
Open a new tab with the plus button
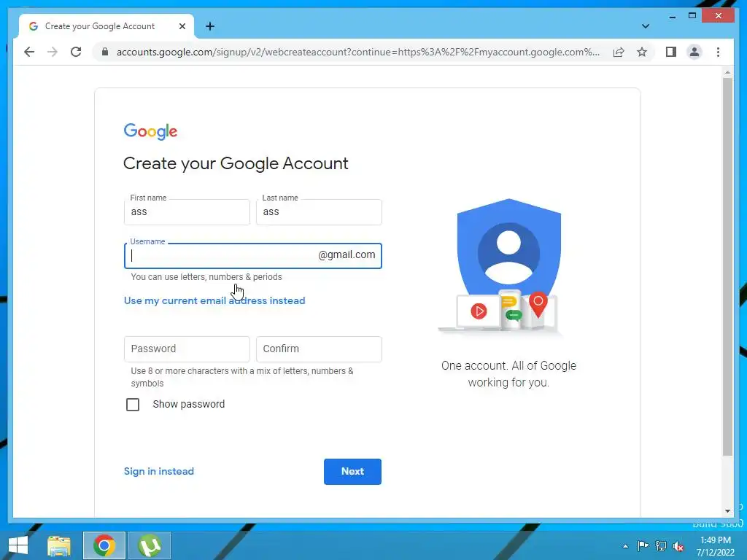[210, 26]
